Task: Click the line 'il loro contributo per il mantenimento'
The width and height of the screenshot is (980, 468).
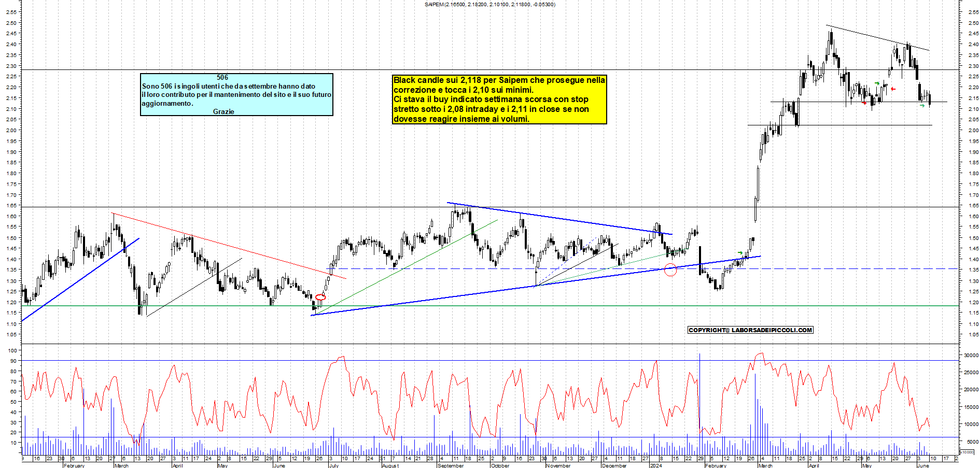Action: coord(236,94)
